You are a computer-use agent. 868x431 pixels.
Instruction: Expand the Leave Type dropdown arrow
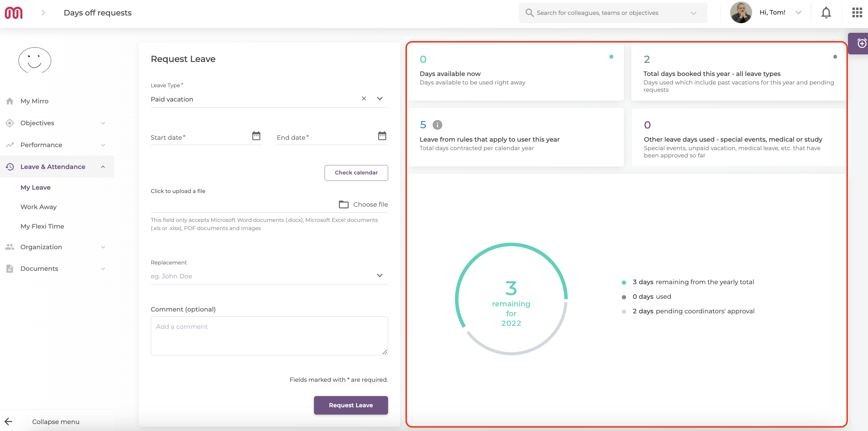click(x=380, y=99)
